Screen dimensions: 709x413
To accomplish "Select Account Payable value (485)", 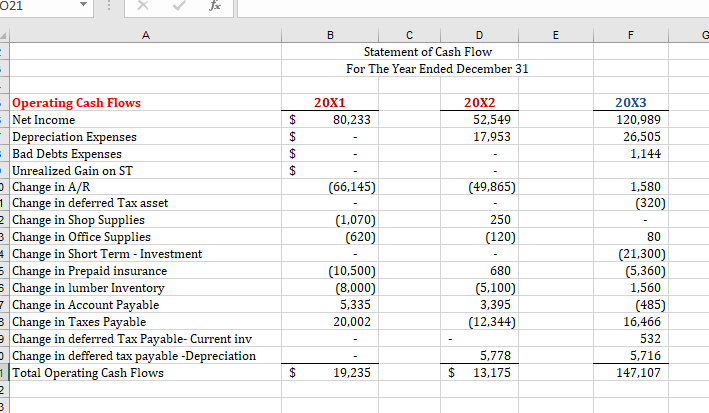I will (631, 305).
